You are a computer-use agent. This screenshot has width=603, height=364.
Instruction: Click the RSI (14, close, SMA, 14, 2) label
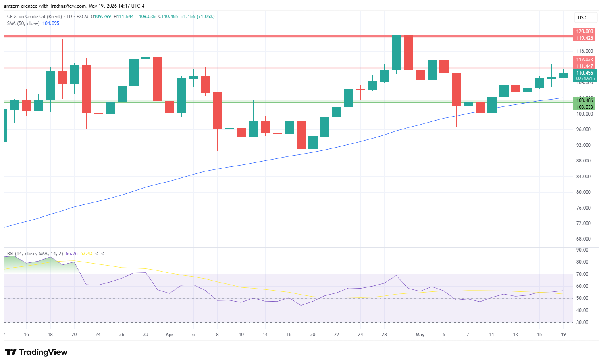pyautogui.click(x=35, y=254)
